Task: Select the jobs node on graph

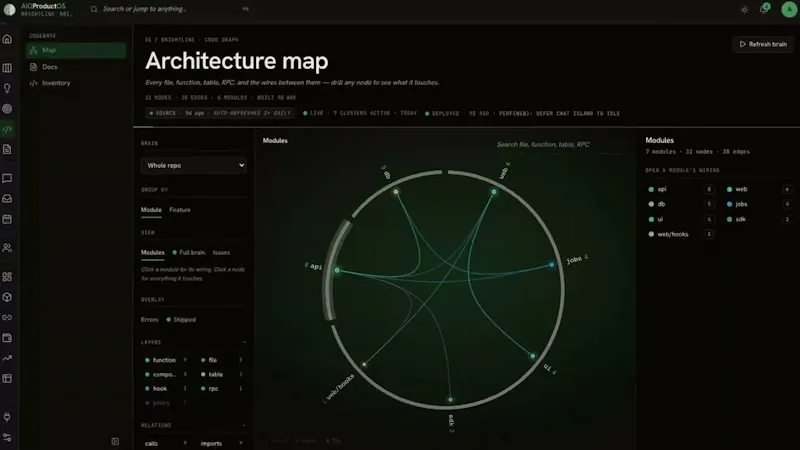Action: pos(551,265)
